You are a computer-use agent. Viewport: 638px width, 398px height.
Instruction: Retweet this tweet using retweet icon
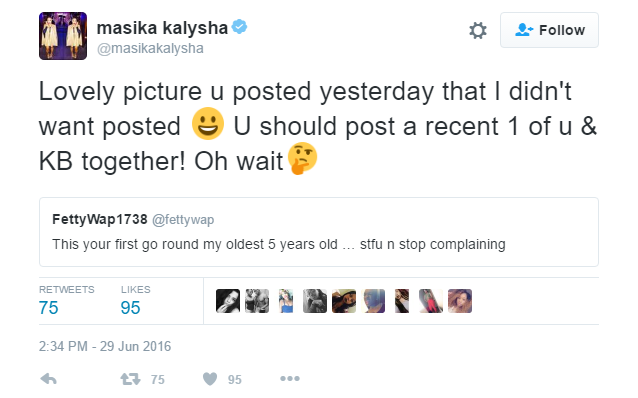point(131,379)
